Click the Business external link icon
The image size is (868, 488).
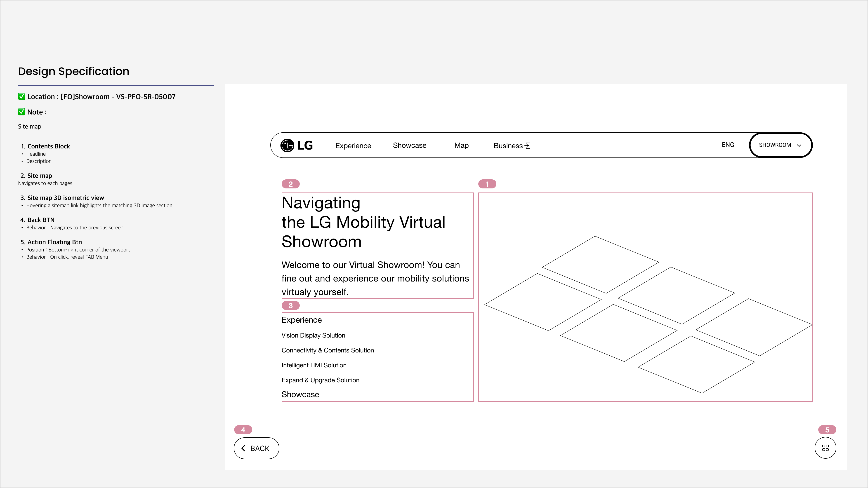(528, 146)
